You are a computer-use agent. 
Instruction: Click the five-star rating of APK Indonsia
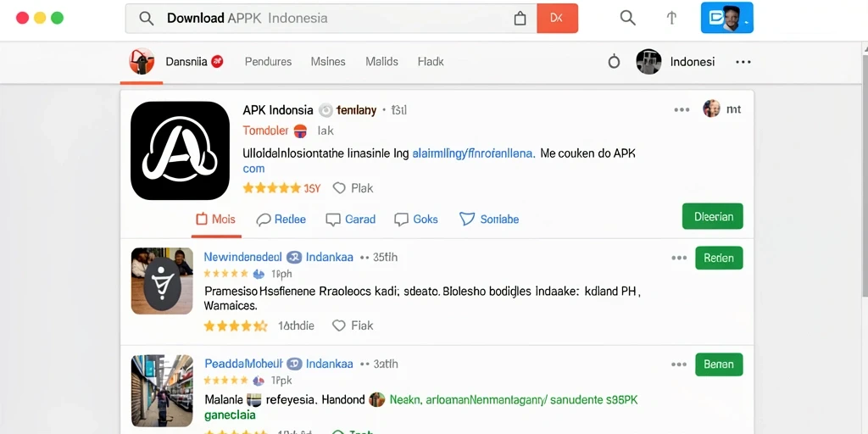pyautogui.click(x=272, y=188)
